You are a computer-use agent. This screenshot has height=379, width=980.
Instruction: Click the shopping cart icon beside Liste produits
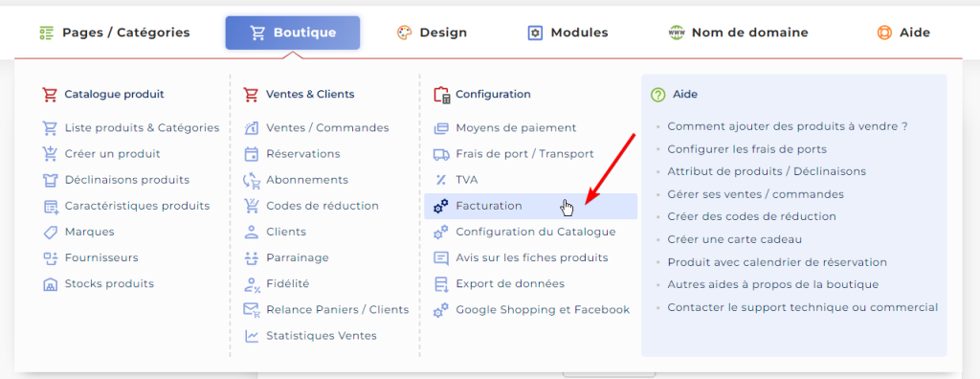point(50,128)
